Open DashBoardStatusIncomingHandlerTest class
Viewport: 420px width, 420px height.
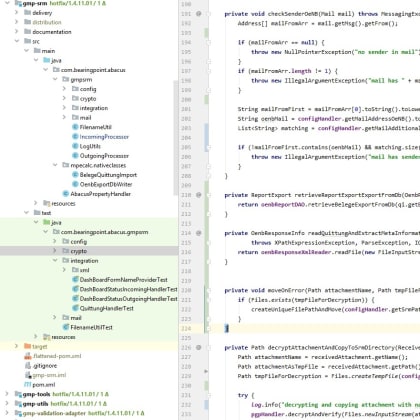coord(128,289)
